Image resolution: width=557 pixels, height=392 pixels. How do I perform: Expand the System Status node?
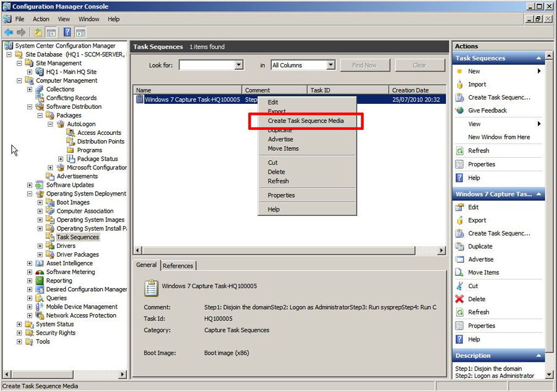(x=19, y=324)
